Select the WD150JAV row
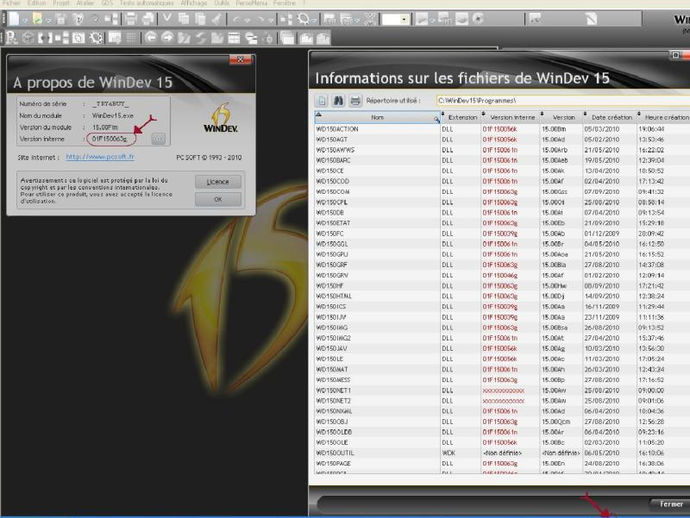This screenshot has height=518, width=690. (x=502, y=349)
